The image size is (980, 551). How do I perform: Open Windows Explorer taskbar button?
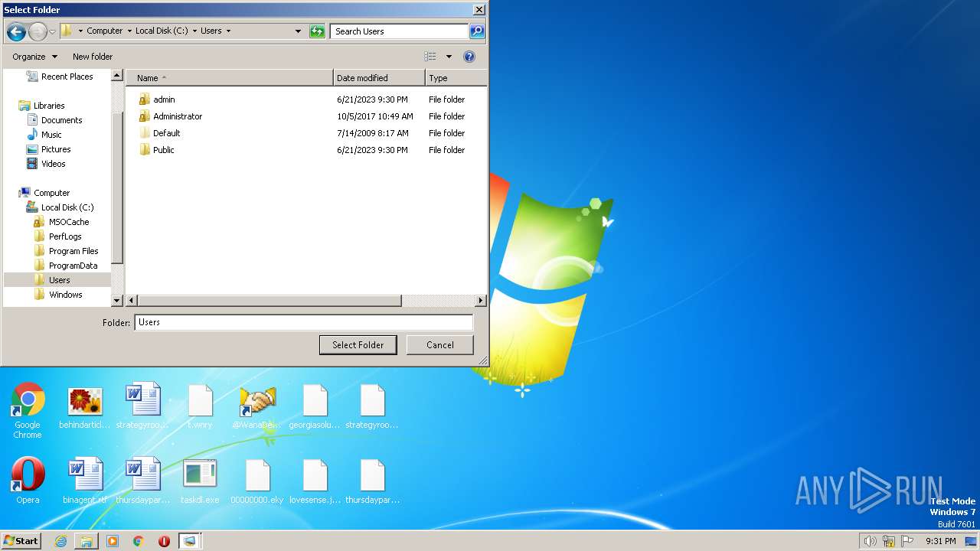pyautogui.click(x=87, y=541)
